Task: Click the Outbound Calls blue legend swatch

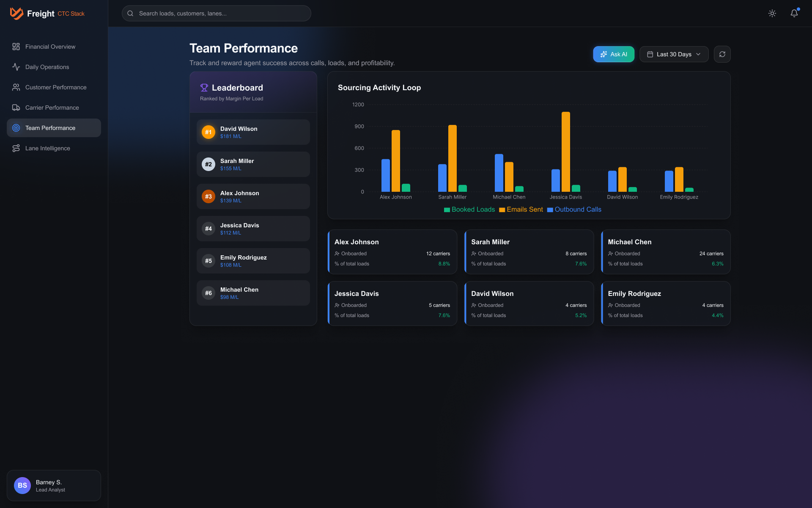Action: [550, 210]
